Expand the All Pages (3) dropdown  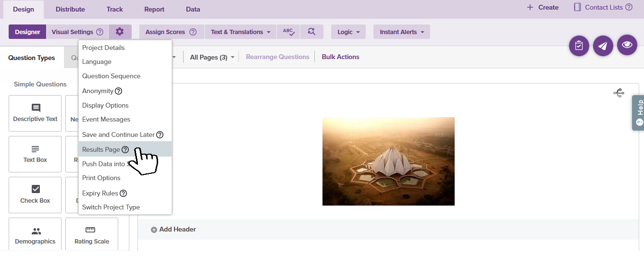212,57
